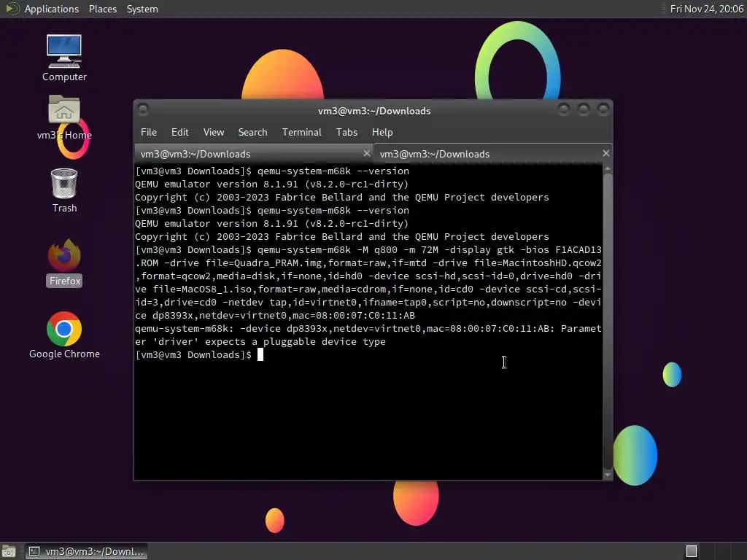This screenshot has width=747, height=560.
Task: Click the vm3@vm3:~/Downl... taskbar button
Action: tap(86, 551)
